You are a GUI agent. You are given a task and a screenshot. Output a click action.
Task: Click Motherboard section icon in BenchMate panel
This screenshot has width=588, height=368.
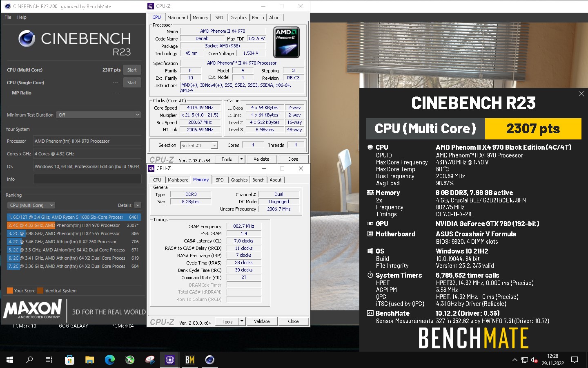coord(370,234)
